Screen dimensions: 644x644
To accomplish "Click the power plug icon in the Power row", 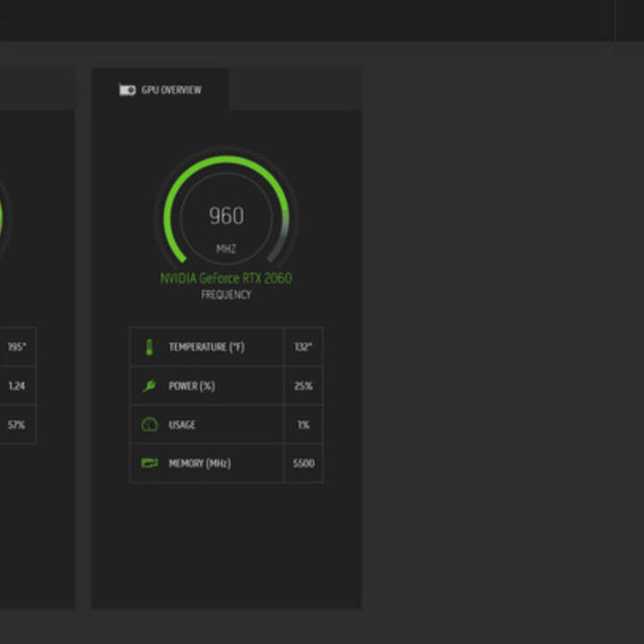I will (x=149, y=386).
